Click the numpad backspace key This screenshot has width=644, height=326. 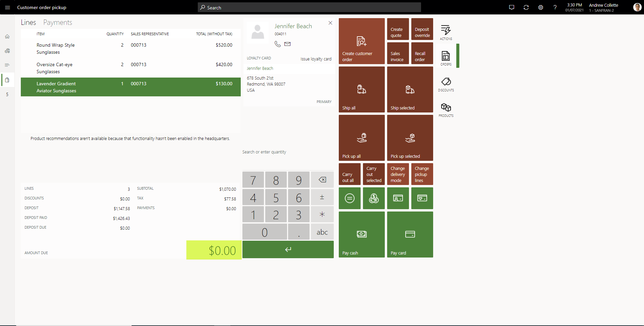point(322,180)
